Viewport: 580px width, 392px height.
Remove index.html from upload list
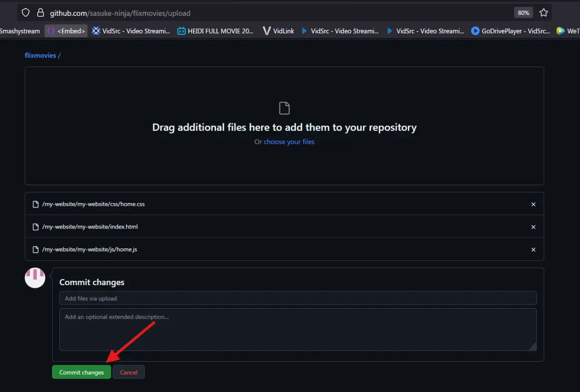click(x=533, y=227)
